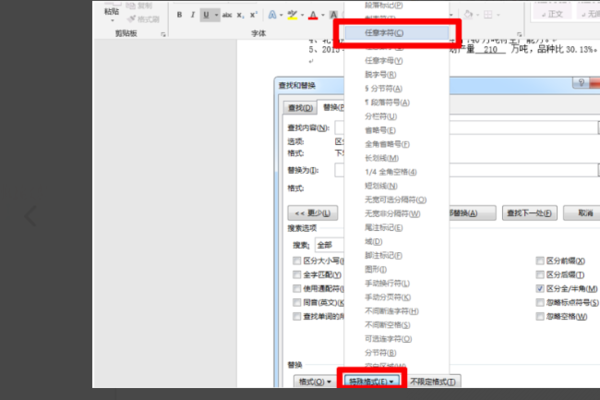Tick the 同音(英文) checkbox

point(297,302)
